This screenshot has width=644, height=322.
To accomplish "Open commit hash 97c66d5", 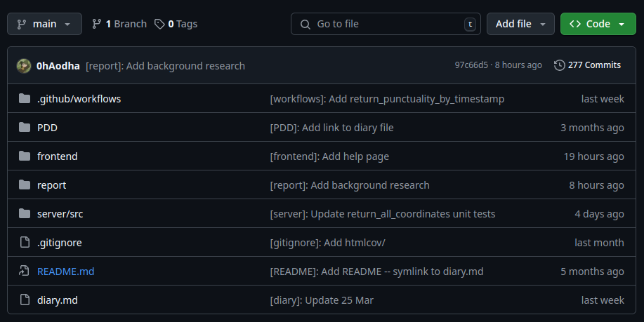I will (471, 65).
